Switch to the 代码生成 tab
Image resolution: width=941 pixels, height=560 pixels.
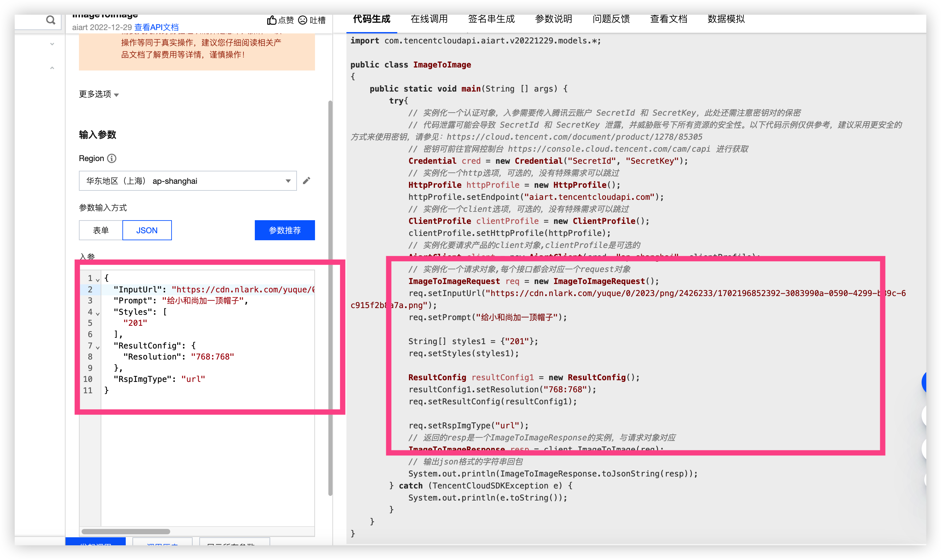point(372,19)
